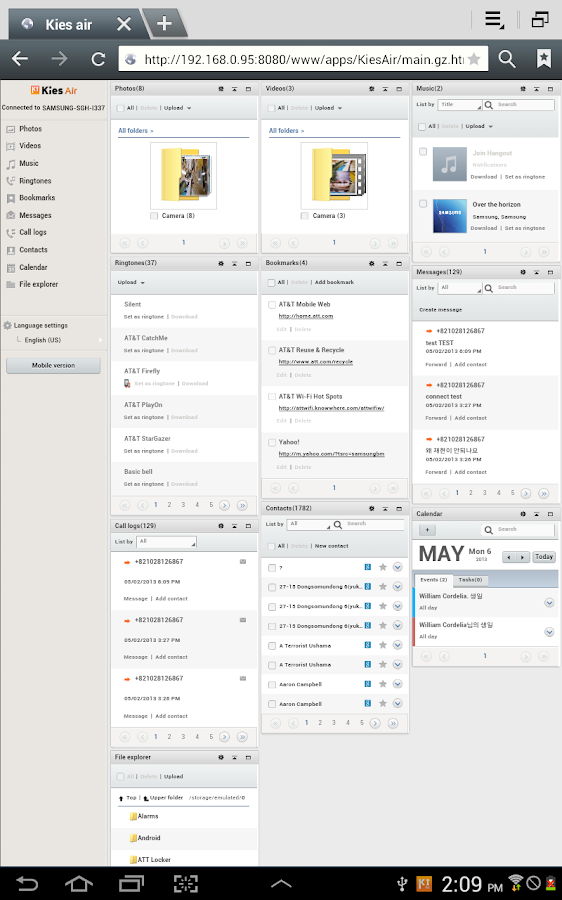Add a calendar event with plus button
562x900 pixels.
pyautogui.click(x=427, y=530)
